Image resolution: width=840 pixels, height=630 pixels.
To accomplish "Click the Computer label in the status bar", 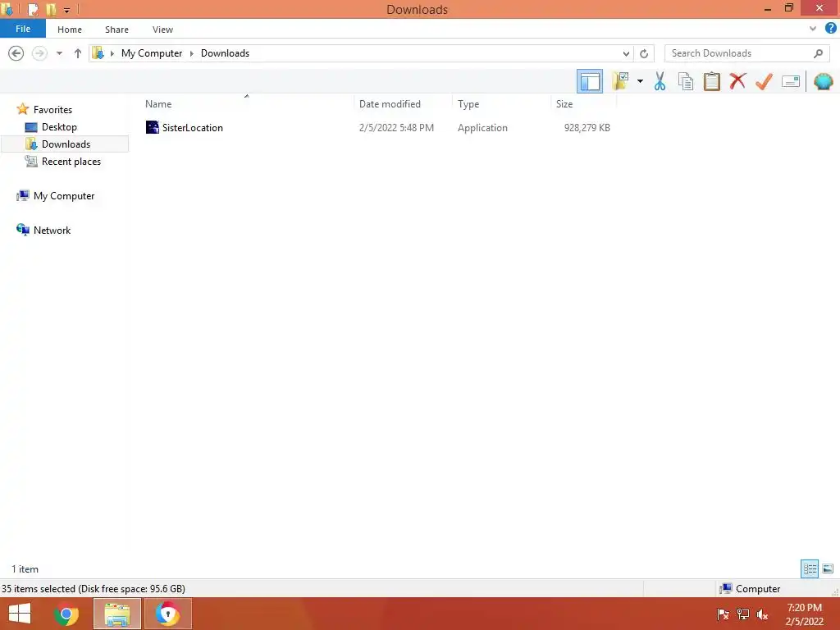I will click(x=757, y=589).
